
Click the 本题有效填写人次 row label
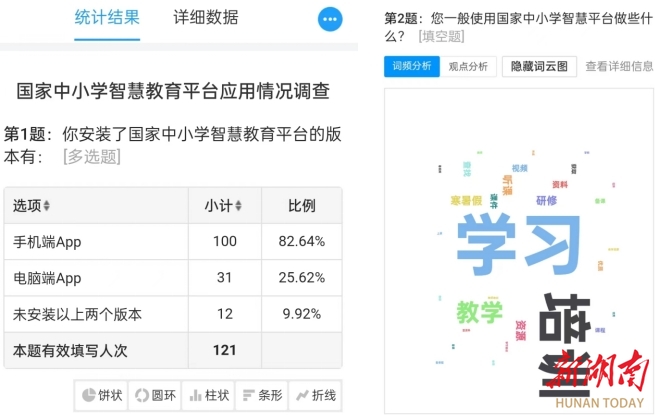click(70, 351)
